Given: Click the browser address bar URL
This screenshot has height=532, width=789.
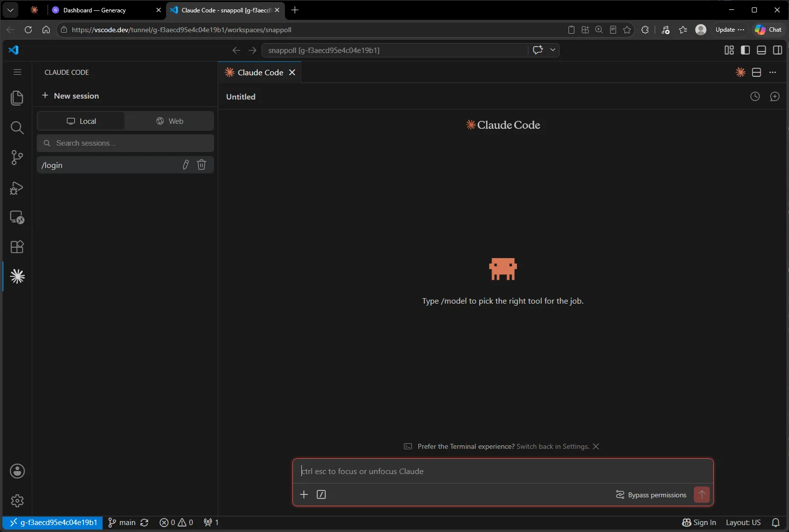Looking at the screenshot, I should (181, 30).
